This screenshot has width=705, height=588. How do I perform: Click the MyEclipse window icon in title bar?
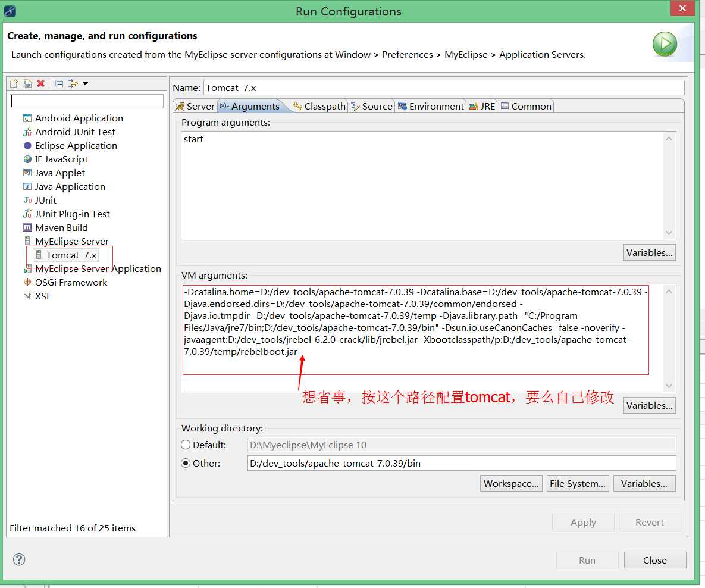[x=10, y=11]
